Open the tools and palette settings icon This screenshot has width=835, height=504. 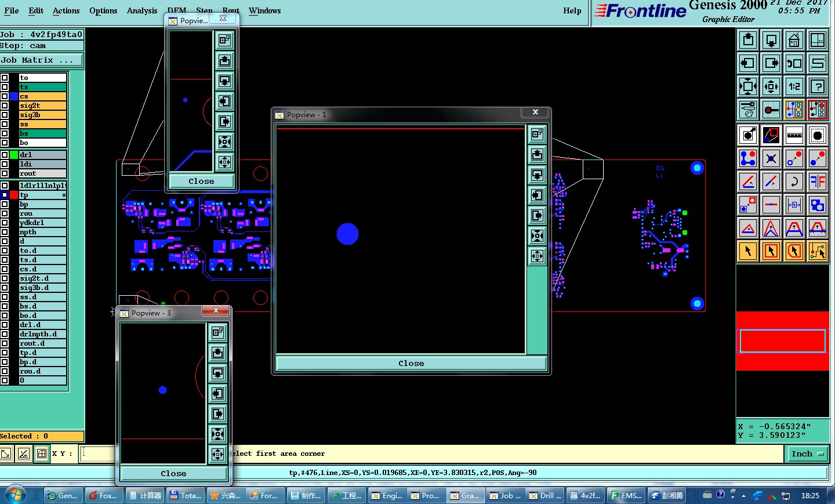point(748,110)
